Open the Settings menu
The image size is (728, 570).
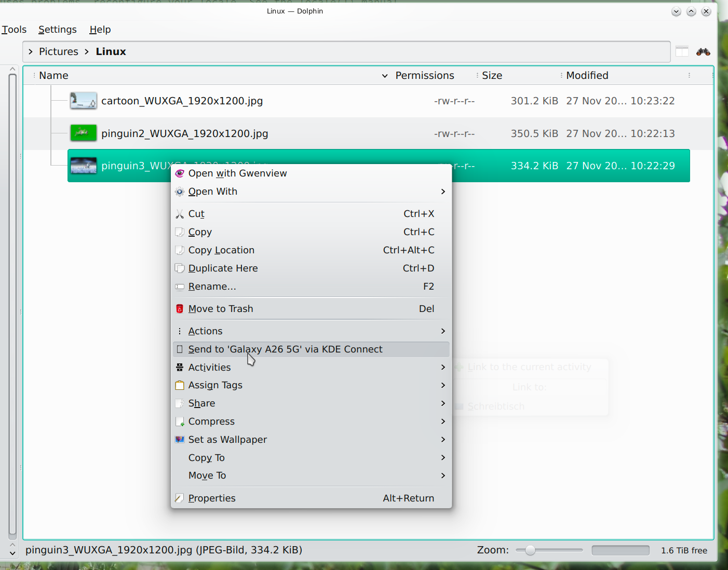pos(58,30)
